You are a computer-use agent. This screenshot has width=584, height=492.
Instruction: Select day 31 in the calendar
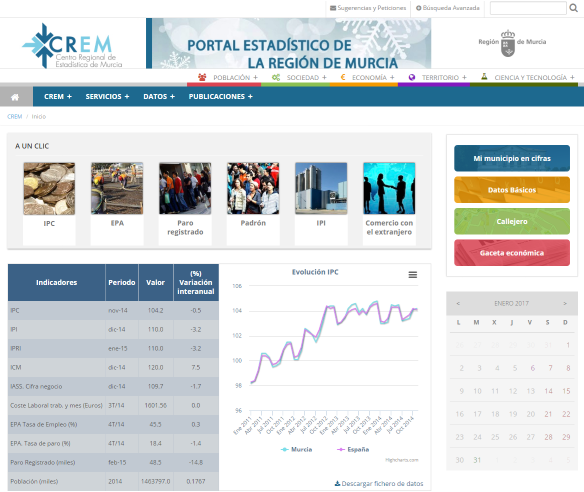(x=477, y=460)
